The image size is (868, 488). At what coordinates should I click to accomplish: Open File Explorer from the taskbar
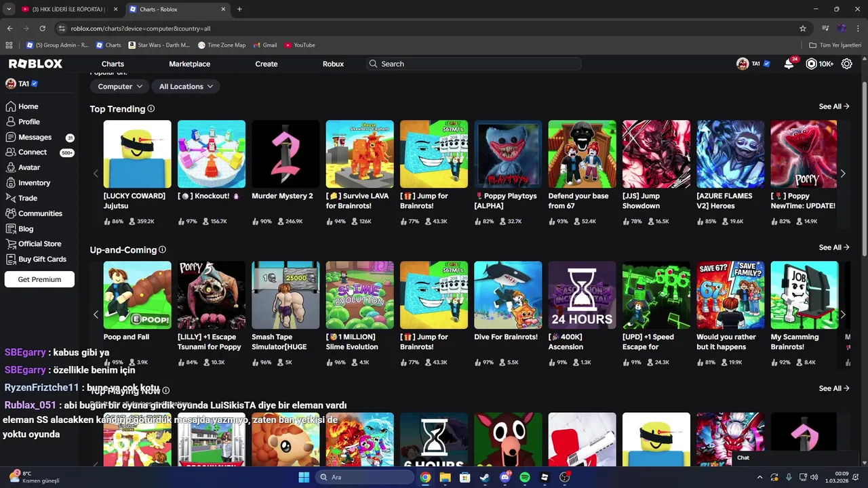click(445, 477)
